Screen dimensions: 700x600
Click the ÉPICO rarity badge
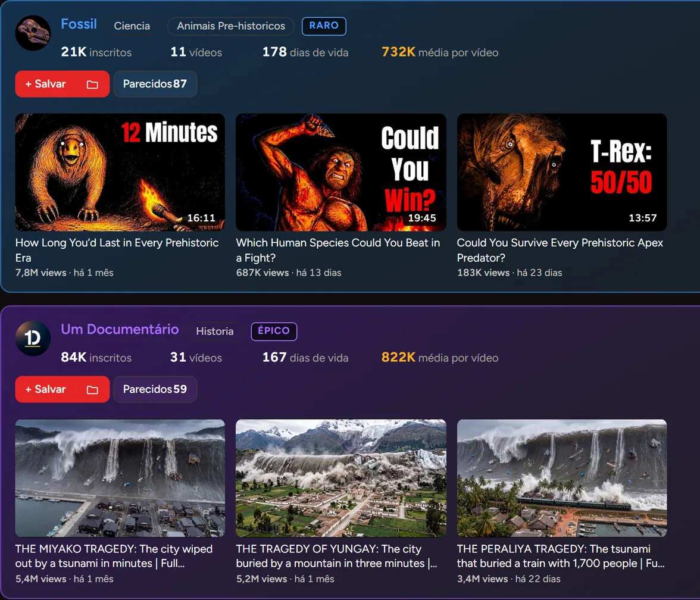pos(274,331)
